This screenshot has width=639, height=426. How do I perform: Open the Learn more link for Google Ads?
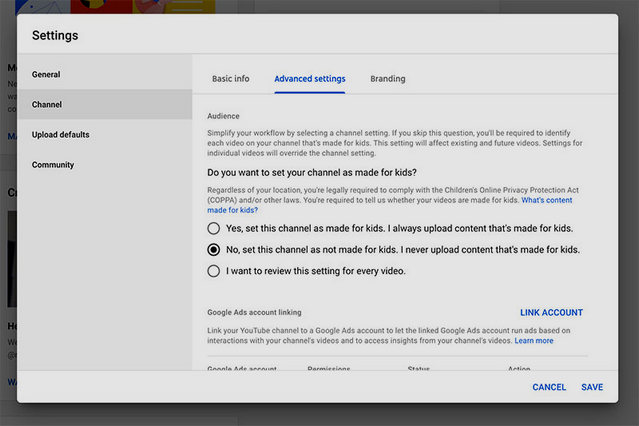(534, 341)
